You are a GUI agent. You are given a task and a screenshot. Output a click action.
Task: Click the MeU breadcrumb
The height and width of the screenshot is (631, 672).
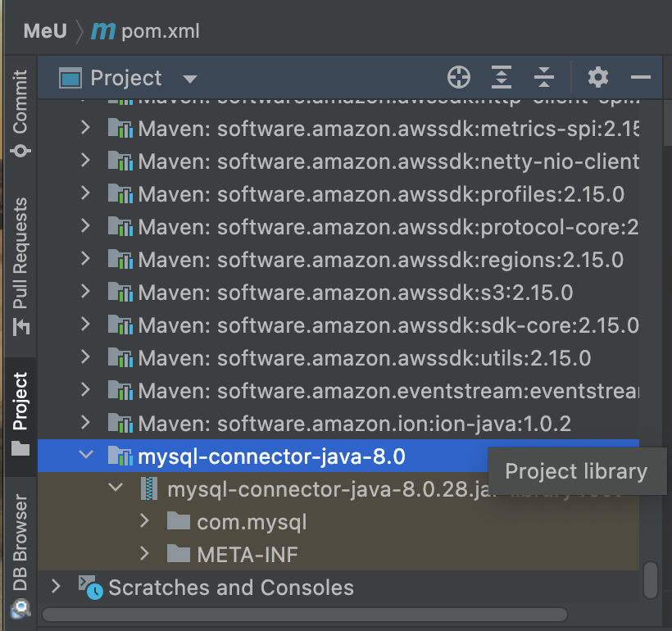click(45, 31)
